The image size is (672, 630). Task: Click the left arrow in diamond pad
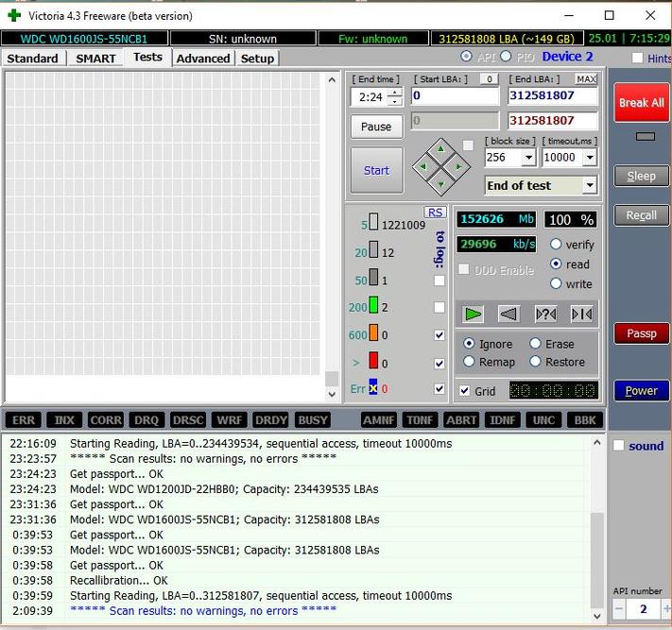point(423,166)
